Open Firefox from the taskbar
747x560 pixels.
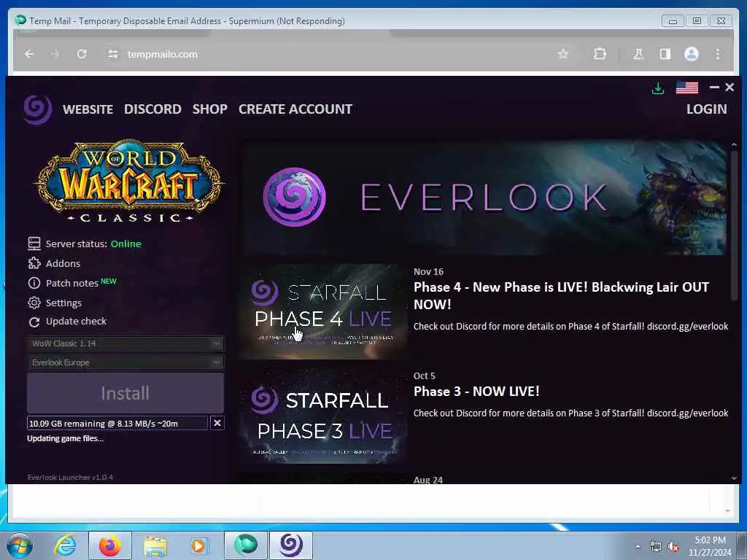(x=110, y=545)
